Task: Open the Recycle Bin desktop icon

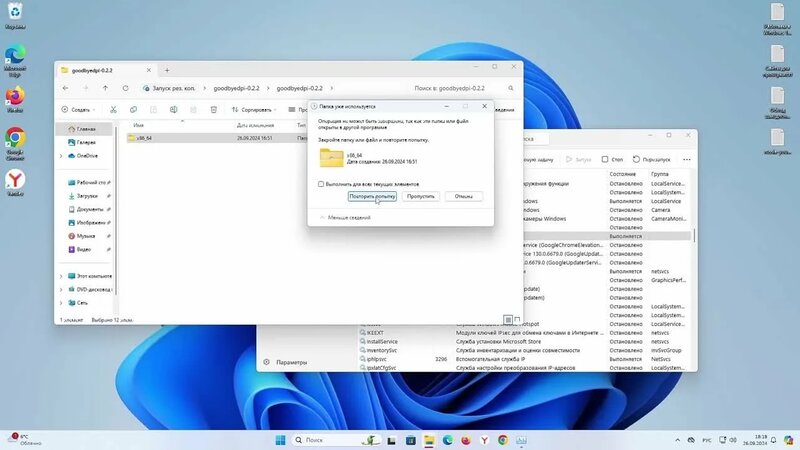Action: coord(15,15)
